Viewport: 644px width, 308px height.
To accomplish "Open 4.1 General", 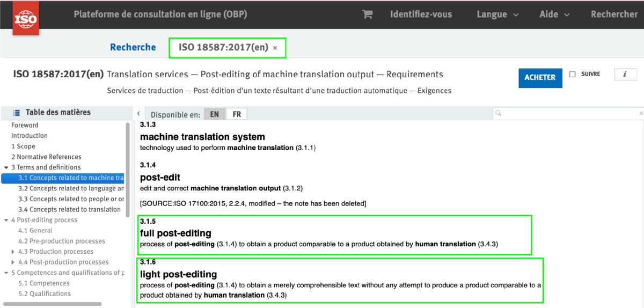I will (35, 231).
